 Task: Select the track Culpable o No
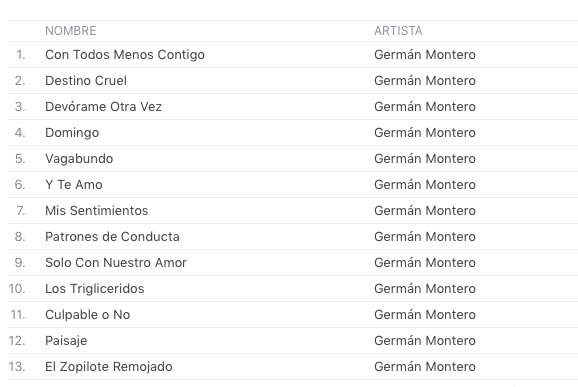click(87, 314)
